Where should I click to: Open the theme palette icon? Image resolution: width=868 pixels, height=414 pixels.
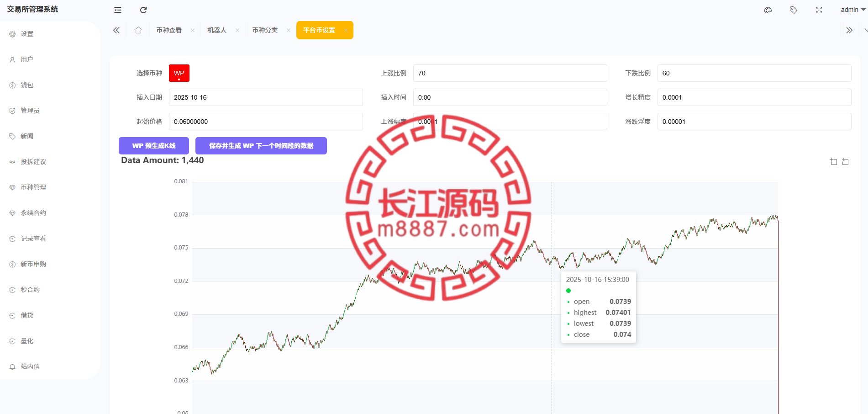click(768, 10)
